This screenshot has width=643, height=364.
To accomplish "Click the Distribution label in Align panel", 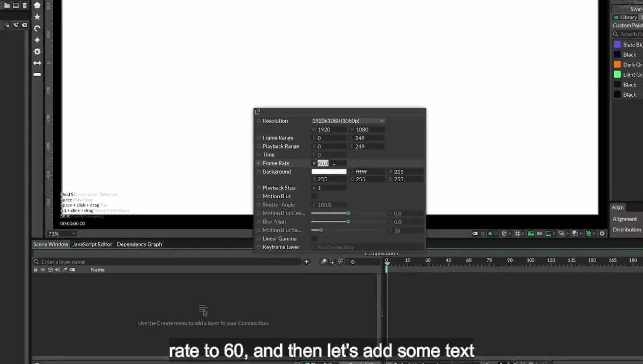I will (627, 230).
